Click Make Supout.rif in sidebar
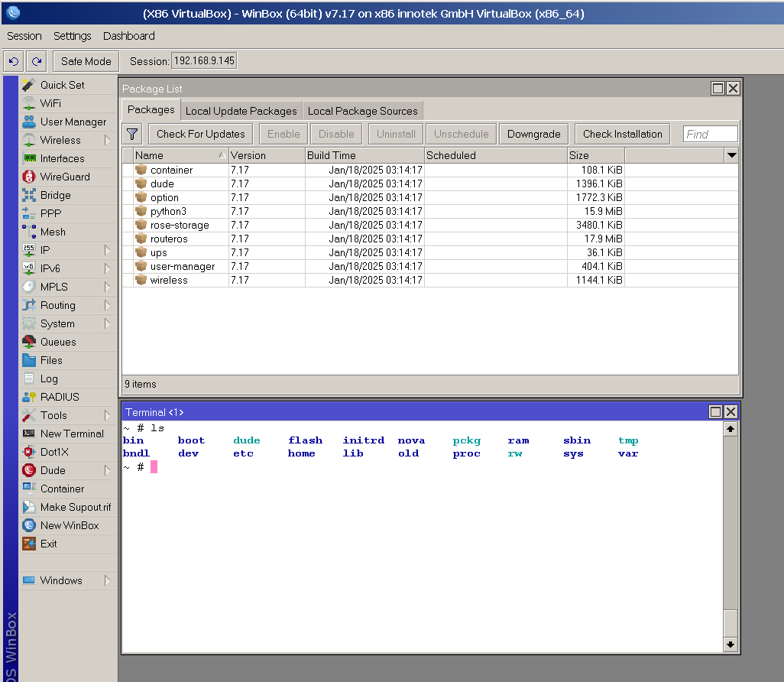The width and height of the screenshot is (784, 682). click(x=68, y=507)
